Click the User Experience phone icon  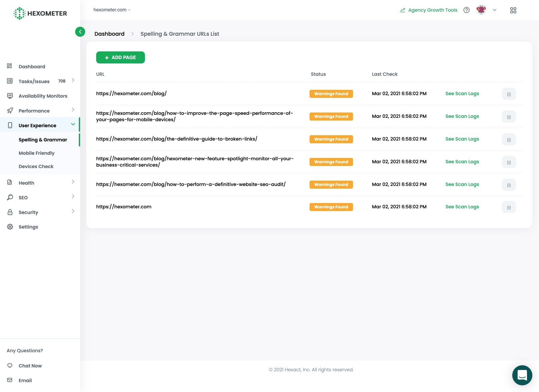click(x=10, y=125)
